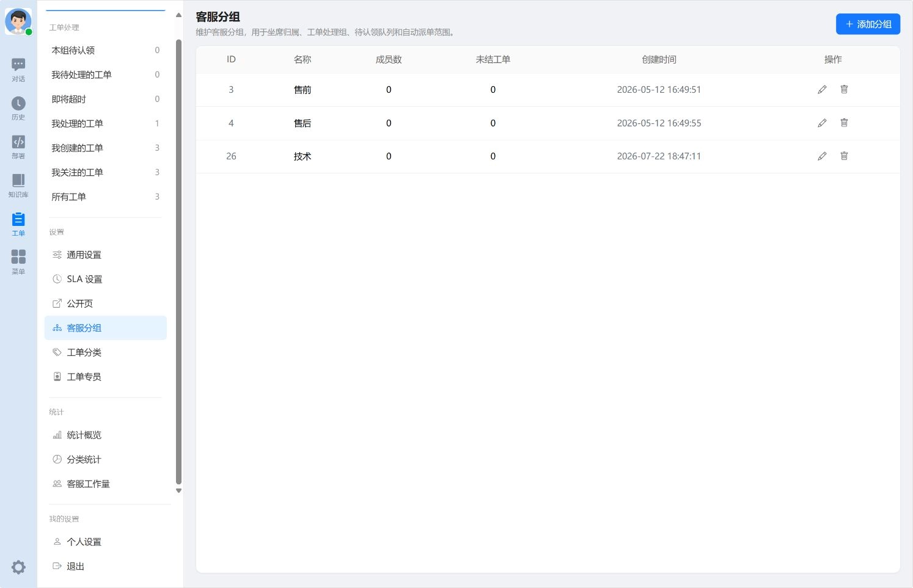Edit the 技术 group with pencil icon

coord(822,156)
